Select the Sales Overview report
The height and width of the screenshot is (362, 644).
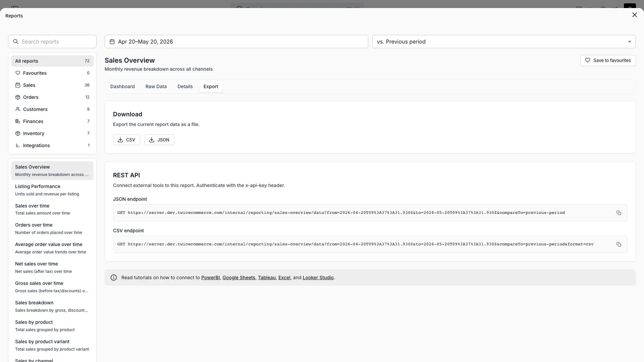(52, 171)
